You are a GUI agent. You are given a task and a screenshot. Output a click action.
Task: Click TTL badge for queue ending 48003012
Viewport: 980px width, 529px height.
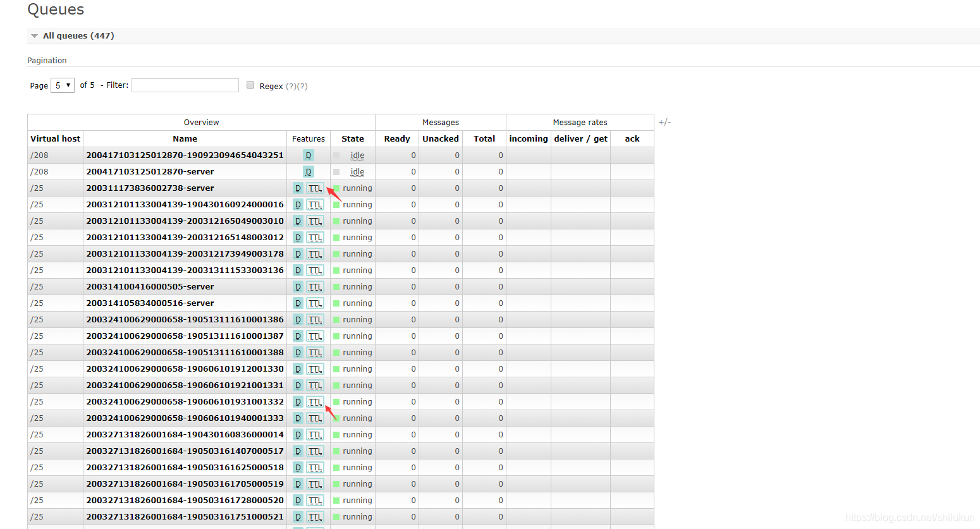315,238
